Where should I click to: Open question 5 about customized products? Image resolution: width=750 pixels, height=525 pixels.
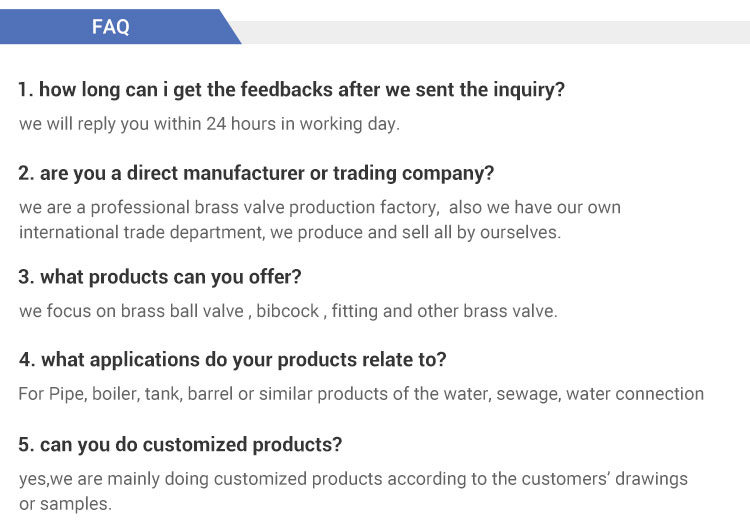coord(180,443)
